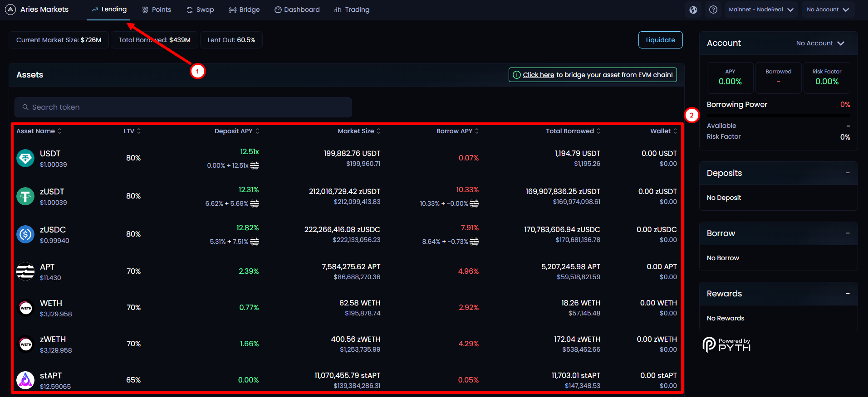
Task: Open the Bridge tab
Action: coord(244,10)
